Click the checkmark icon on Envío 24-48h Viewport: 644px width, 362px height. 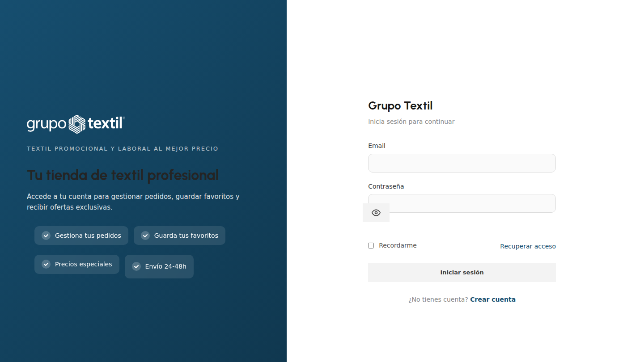tap(136, 266)
